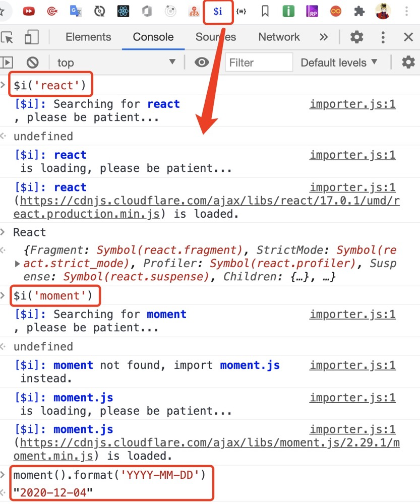
Task: Show more DevTools tabs
Action: (x=324, y=37)
